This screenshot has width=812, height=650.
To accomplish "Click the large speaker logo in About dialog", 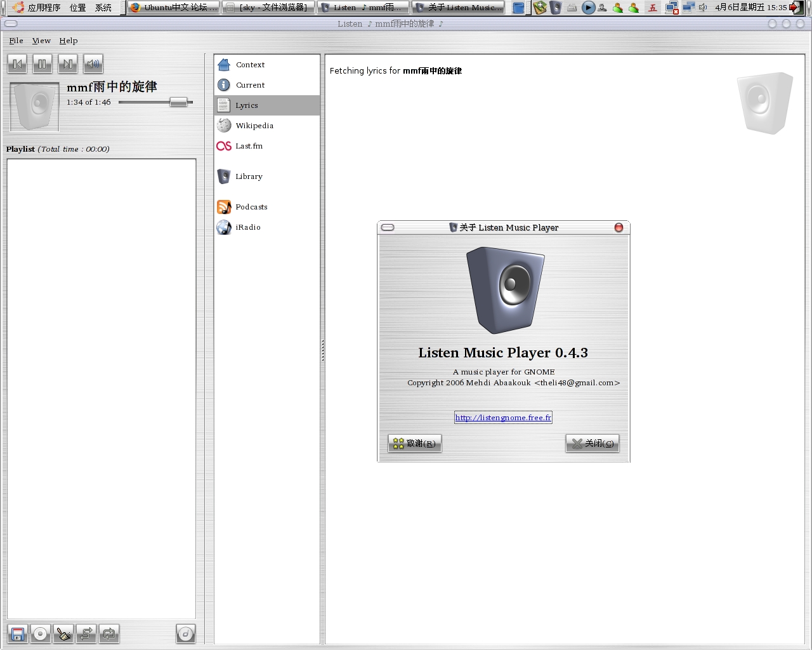I will (506, 290).
